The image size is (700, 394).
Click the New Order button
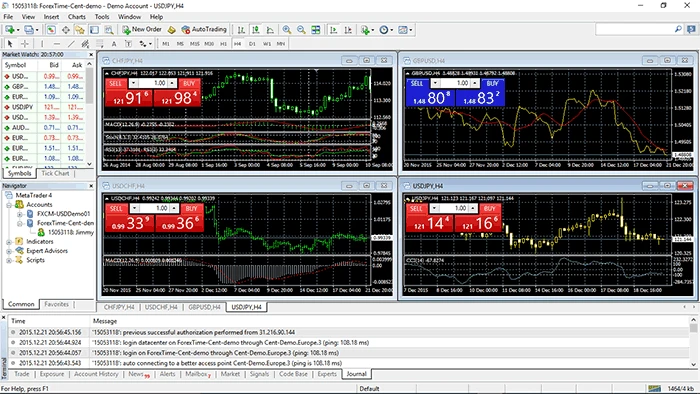pyautogui.click(x=142, y=29)
